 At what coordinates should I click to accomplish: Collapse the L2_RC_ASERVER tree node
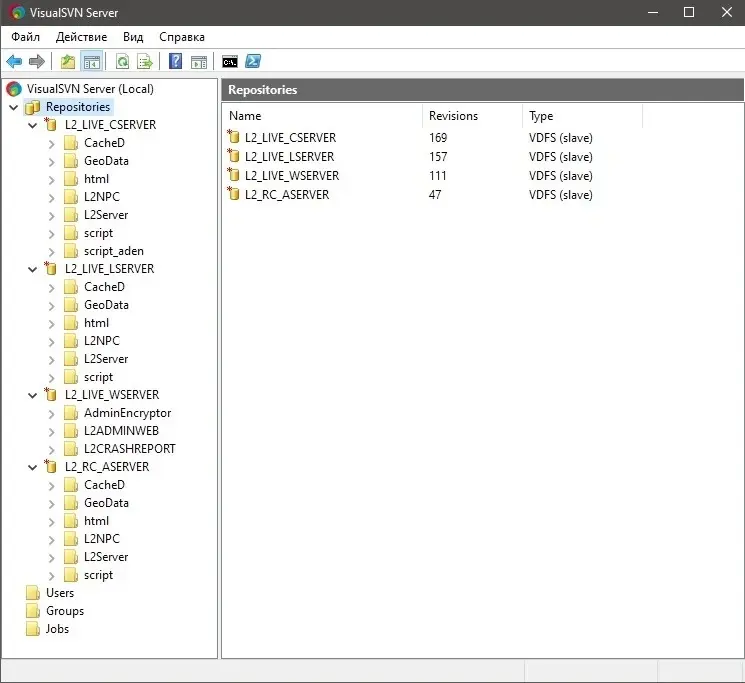click(x=32, y=467)
